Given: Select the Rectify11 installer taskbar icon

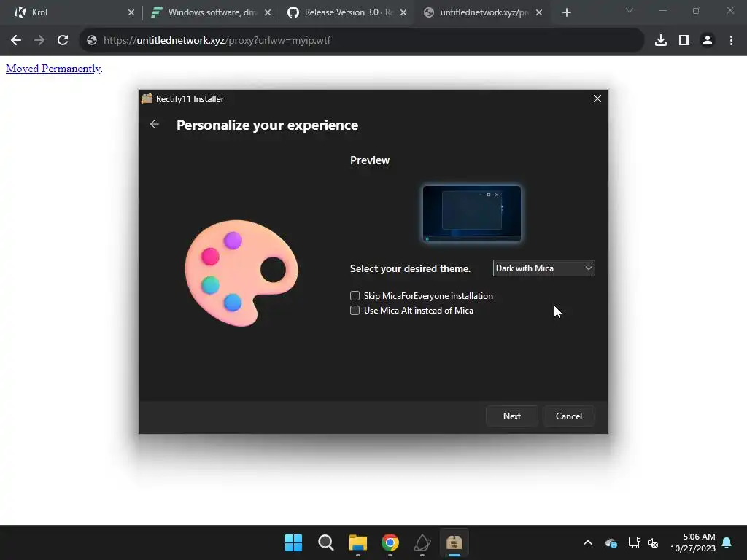Looking at the screenshot, I should [x=454, y=542].
